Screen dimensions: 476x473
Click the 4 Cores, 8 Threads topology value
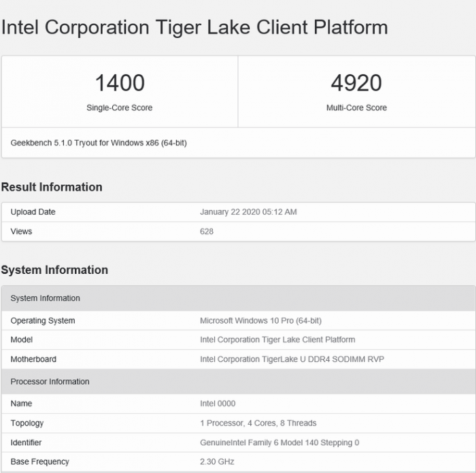(258, 423)
